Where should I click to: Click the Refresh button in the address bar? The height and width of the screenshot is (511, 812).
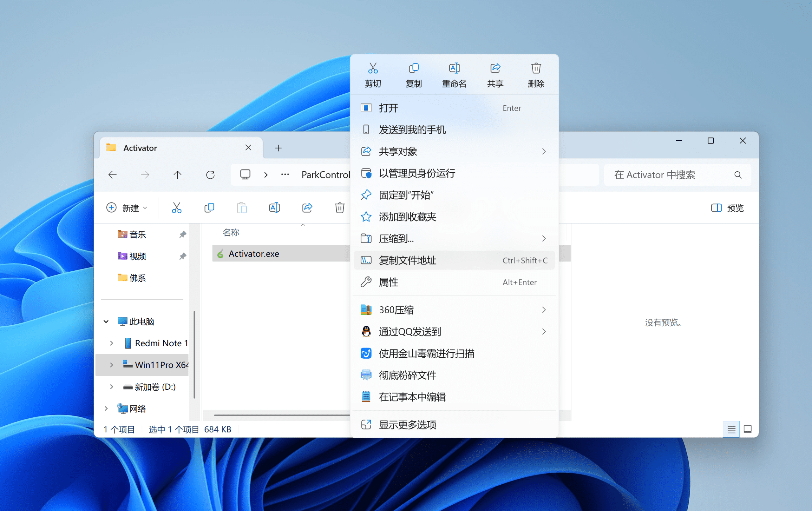(x=210, y=175)
